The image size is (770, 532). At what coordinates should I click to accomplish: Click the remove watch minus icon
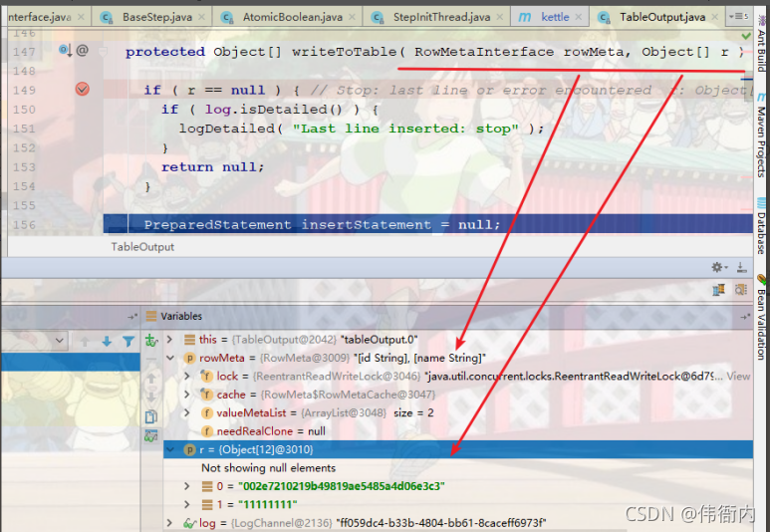(x=151, y=359)
